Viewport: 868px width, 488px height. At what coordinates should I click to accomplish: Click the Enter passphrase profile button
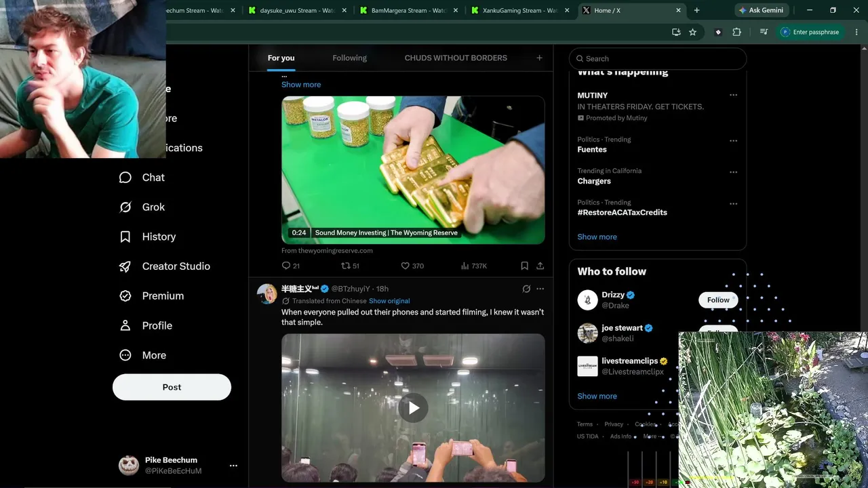(x=810, y=32)
